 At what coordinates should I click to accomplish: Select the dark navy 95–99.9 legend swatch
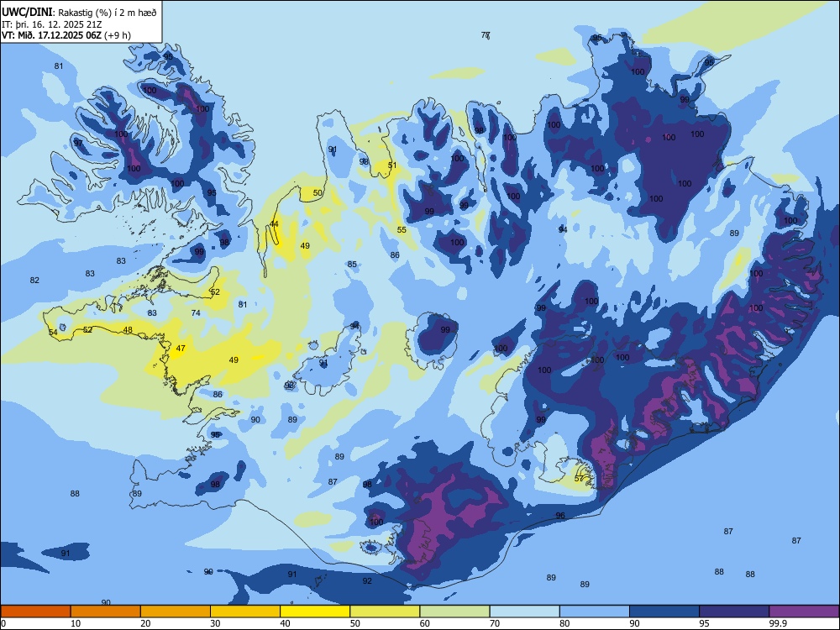[734, 612]
